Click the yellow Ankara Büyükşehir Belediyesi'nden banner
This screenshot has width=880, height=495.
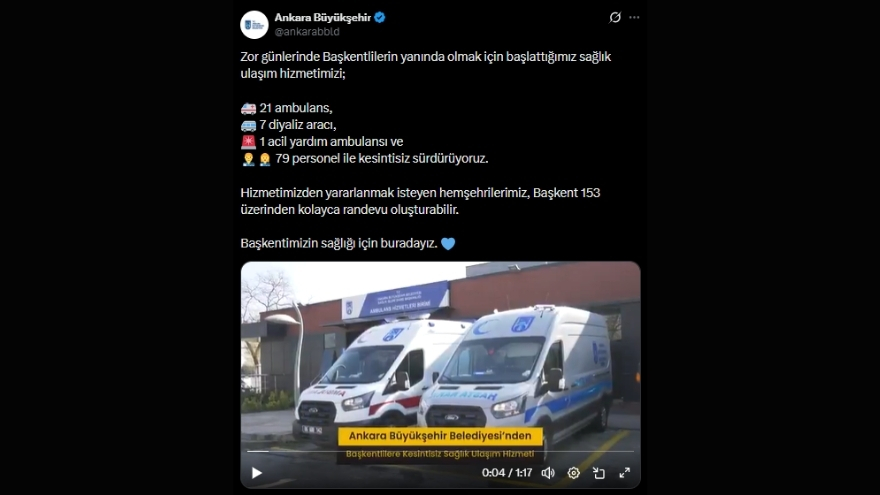440,436
